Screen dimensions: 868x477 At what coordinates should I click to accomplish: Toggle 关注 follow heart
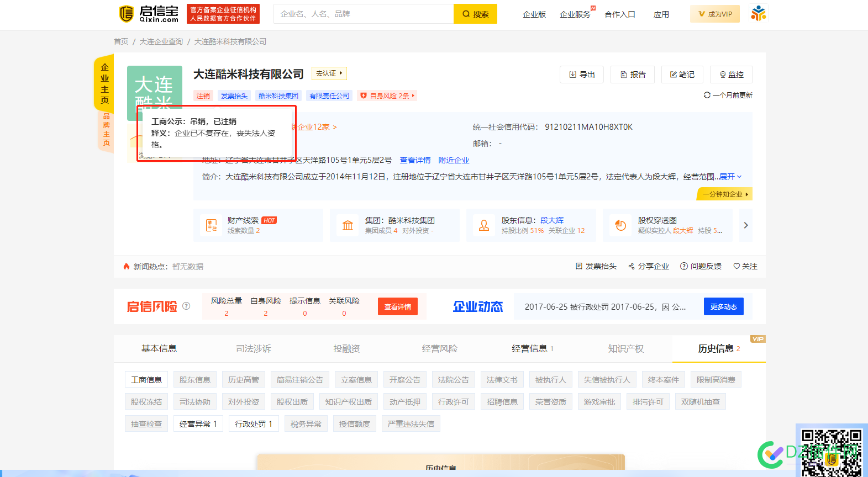[737, 266]
